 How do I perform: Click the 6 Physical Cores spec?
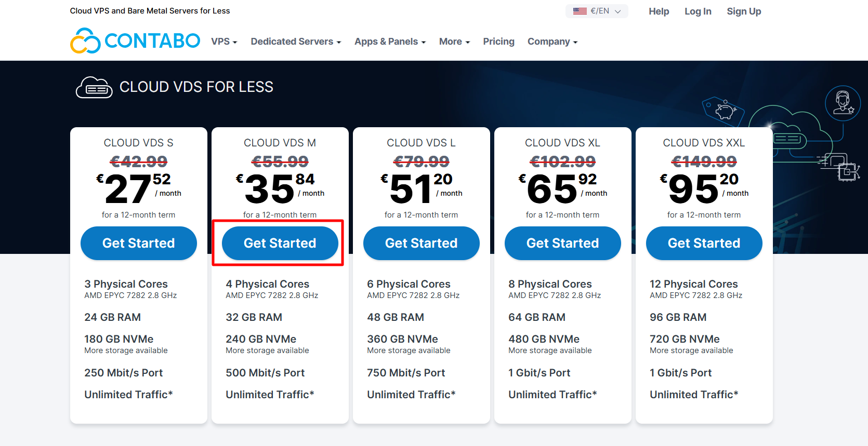tap(409, 284)
